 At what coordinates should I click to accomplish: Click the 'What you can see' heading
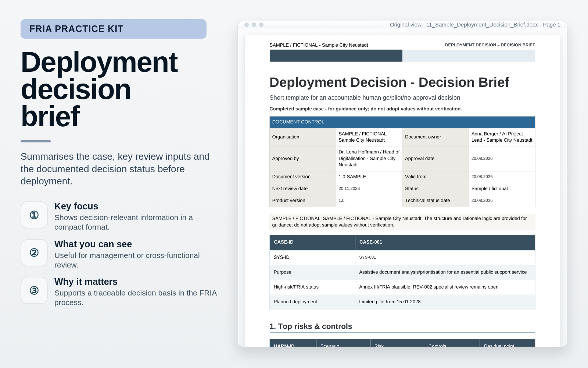[x=93, y=244]
